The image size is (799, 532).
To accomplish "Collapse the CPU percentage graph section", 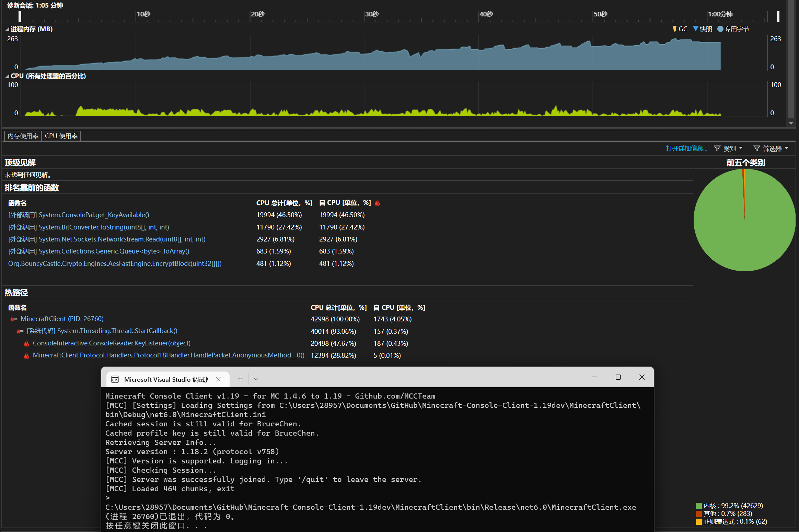I will pos(7,76).
